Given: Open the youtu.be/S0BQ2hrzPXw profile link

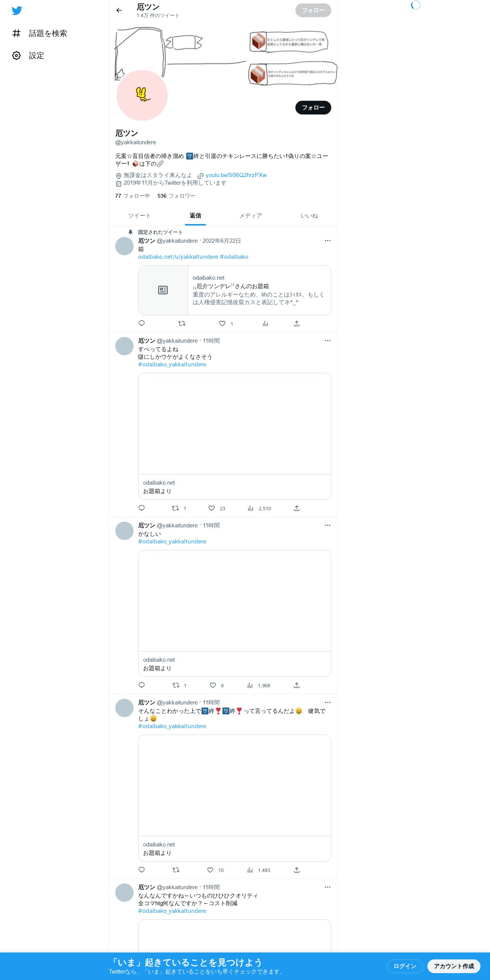Looking at the screenshot, I should tap(236, 175).
